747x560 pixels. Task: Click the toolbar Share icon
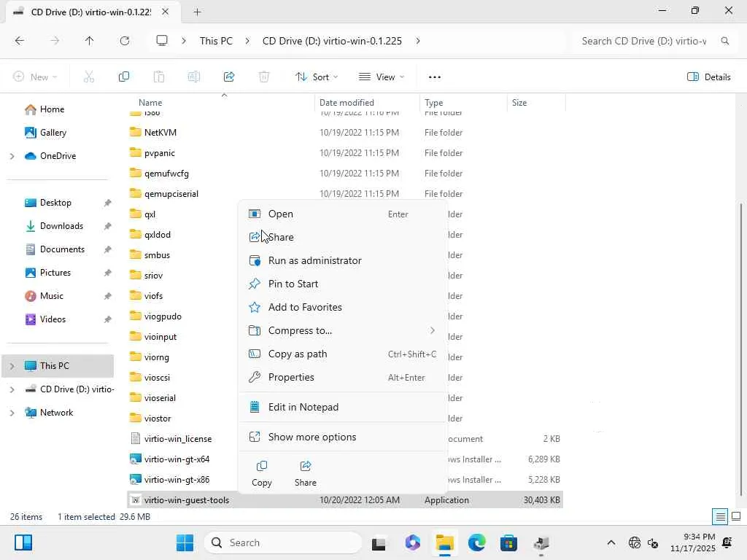coord(229,77)
